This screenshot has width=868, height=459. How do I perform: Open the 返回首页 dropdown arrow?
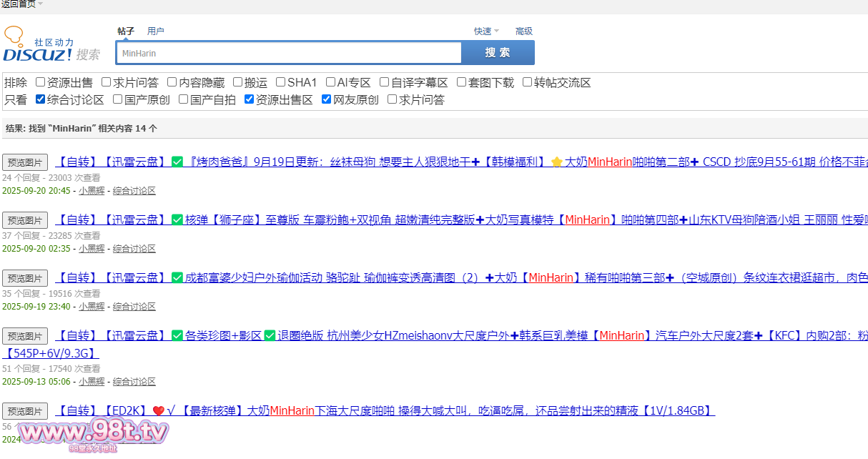41,4
